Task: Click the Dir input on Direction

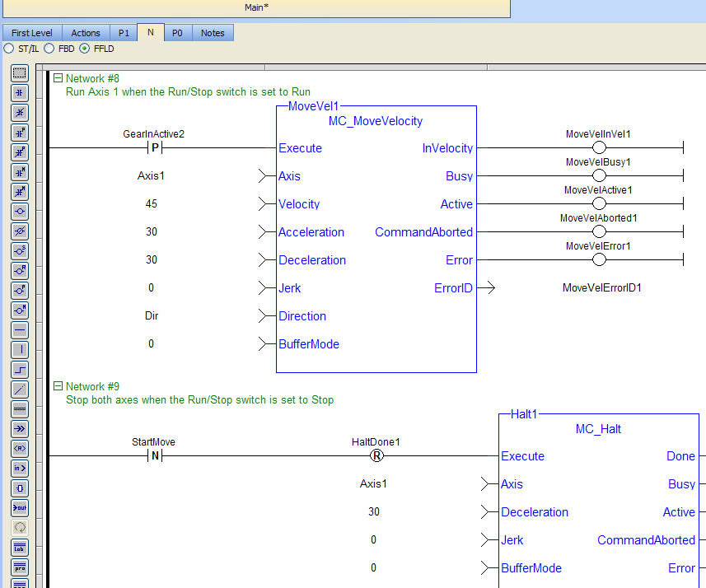Action: pyautogui.click(x=152, y=315)
